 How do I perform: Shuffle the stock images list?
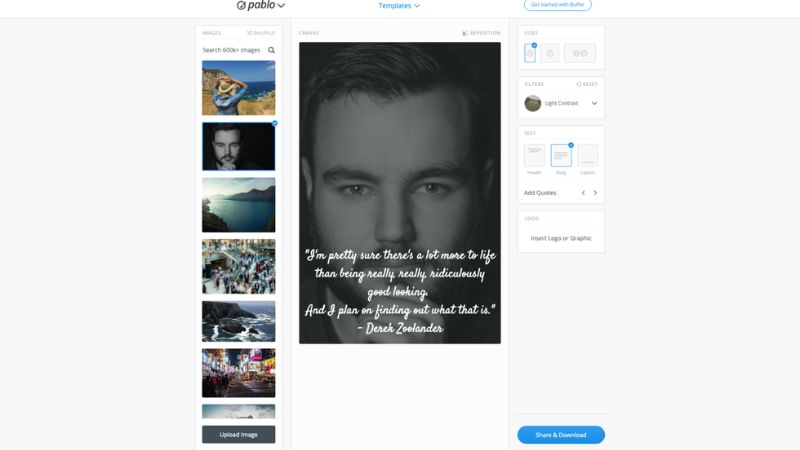click(261, 33)
